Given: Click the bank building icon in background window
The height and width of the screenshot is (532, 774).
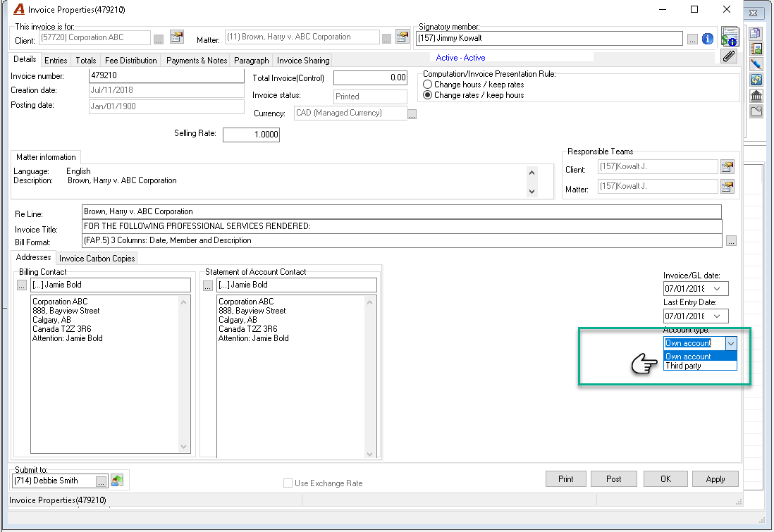Looking at the screenshot, I should (x=756, y=96).
